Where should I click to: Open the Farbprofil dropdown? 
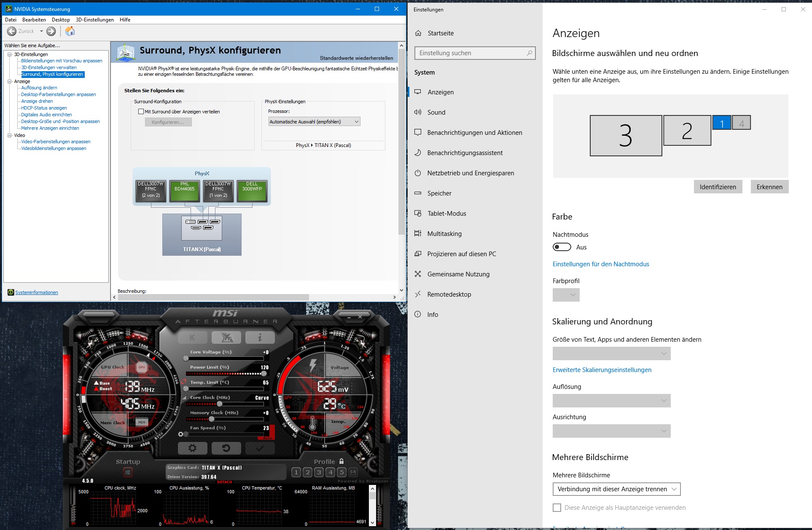566,295
